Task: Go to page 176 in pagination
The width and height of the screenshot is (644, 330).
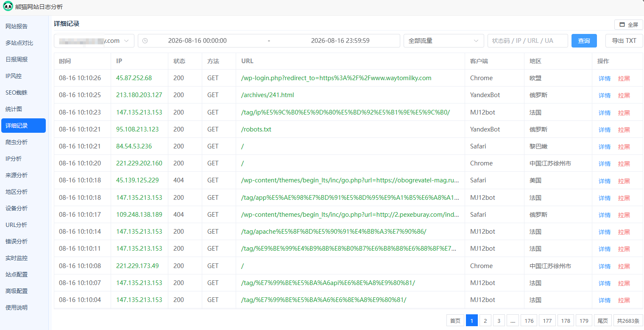Action: pos(529,321)
